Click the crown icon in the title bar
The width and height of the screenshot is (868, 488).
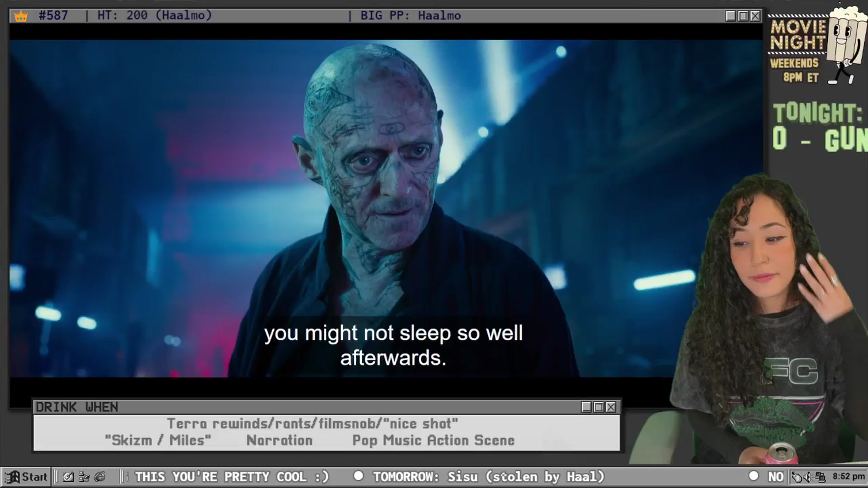coord(21,16)
